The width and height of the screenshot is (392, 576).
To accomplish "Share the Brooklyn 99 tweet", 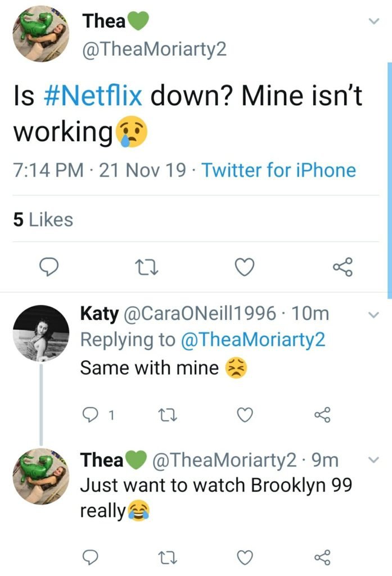I will [322, 557].
